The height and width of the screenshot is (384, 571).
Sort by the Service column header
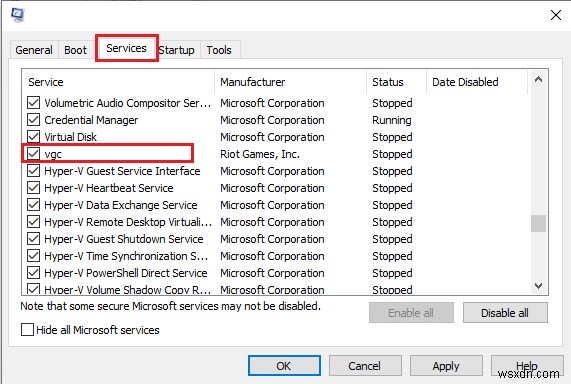pos(118,82)
